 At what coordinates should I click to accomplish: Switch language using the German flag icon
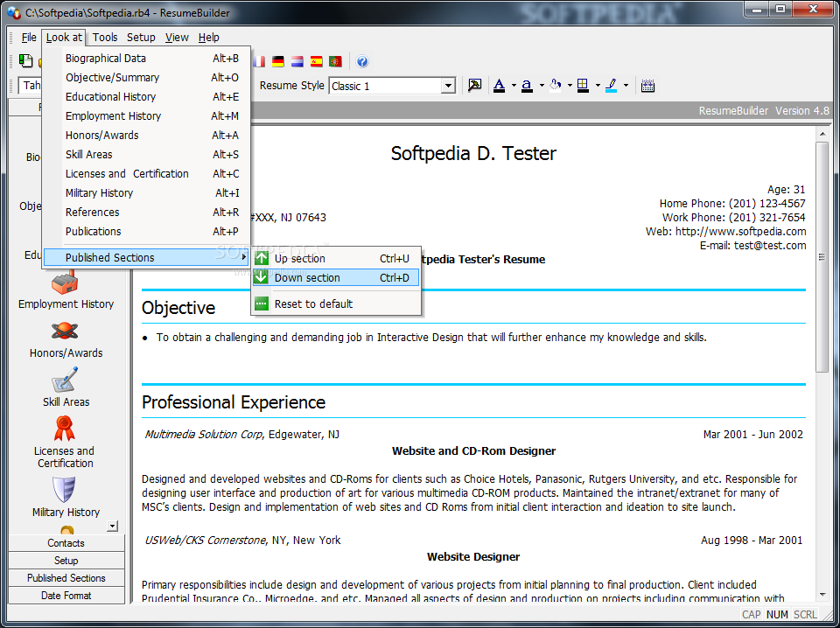[277, 61]
